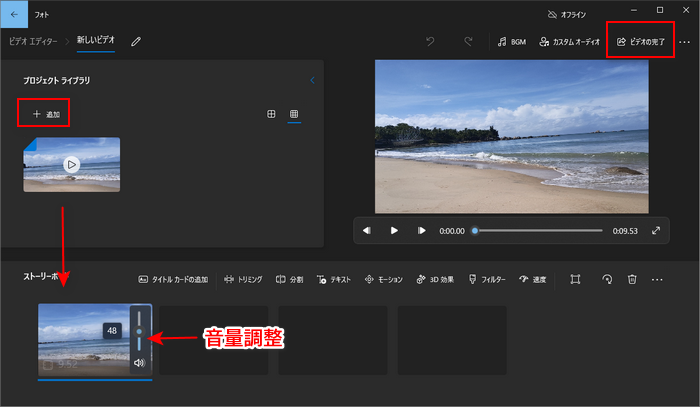Viewport: 700px width, 407px height.
Task: Select the beach video in project library
Action: pyautogui.click(x=72, y=164)
